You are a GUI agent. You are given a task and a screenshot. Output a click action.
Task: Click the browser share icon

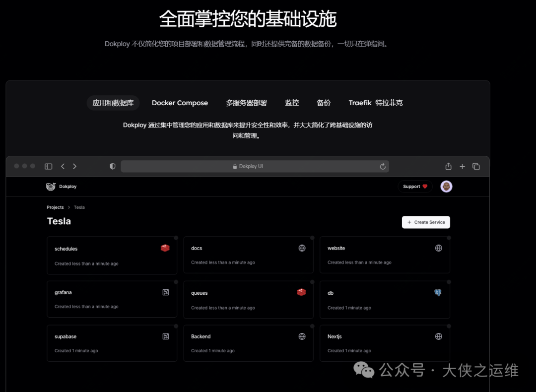[x=449, y=166]
